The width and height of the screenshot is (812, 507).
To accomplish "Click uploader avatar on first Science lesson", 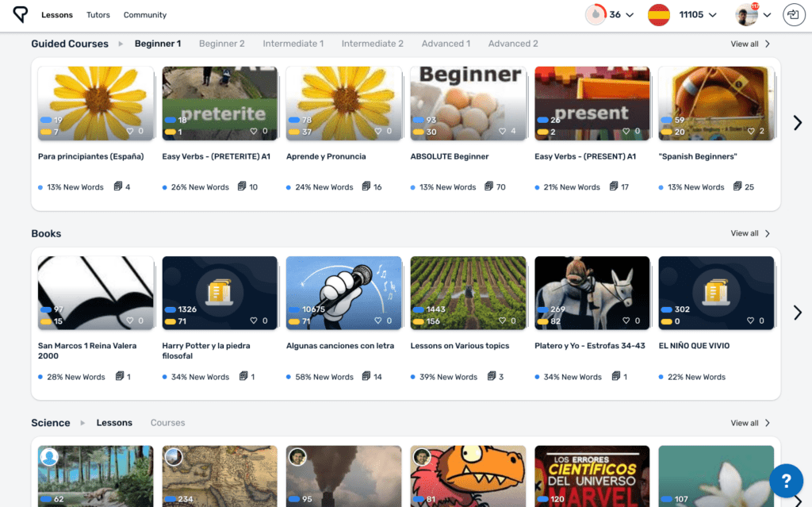I will (50, 457).
